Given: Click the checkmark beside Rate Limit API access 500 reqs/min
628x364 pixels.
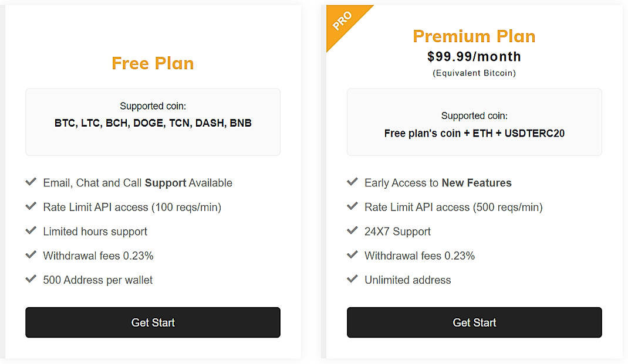Looking at the screenshot, I should 353,207.
